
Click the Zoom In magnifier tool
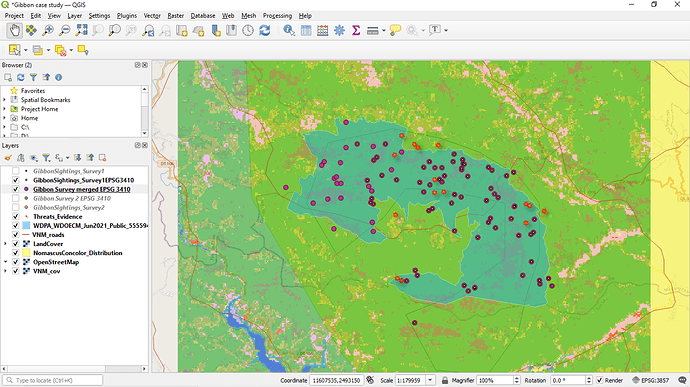[x=48, y=30]
